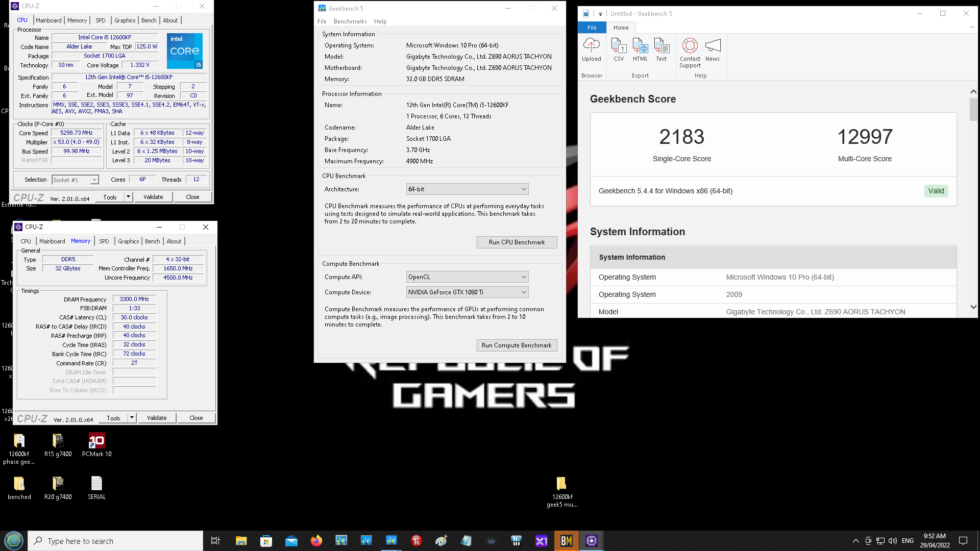Click the taskbar search box

click(115, 541)
